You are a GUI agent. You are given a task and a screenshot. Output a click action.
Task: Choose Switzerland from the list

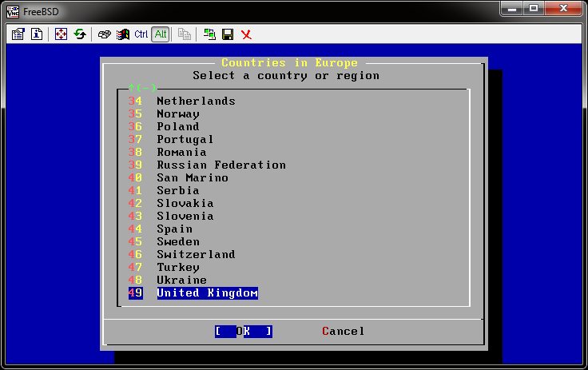(x=196, y=254)
